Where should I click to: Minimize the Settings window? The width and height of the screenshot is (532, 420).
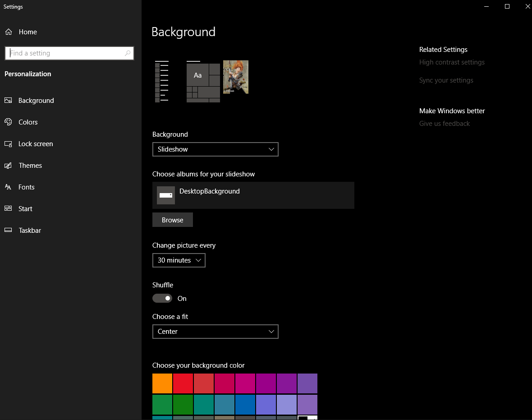pos(486,6)
